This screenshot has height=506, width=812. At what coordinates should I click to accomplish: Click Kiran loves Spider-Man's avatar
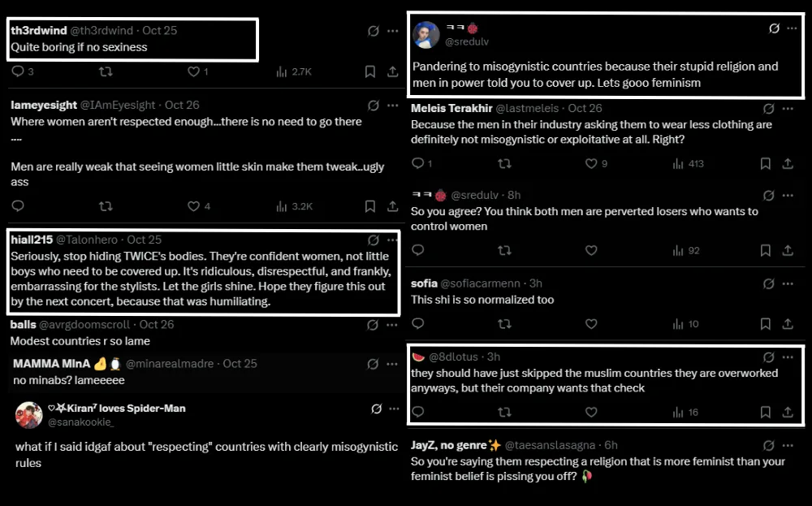click(28, 414)
